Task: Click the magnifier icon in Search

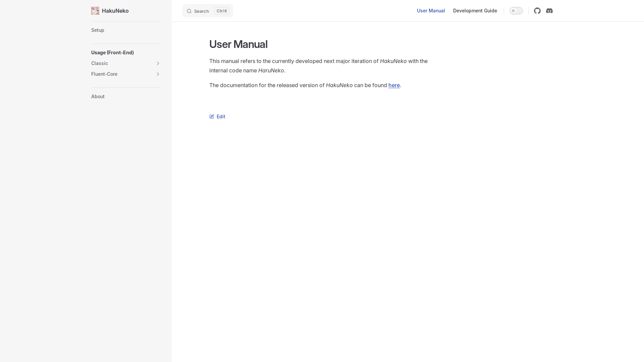Action: pos(189,11)
